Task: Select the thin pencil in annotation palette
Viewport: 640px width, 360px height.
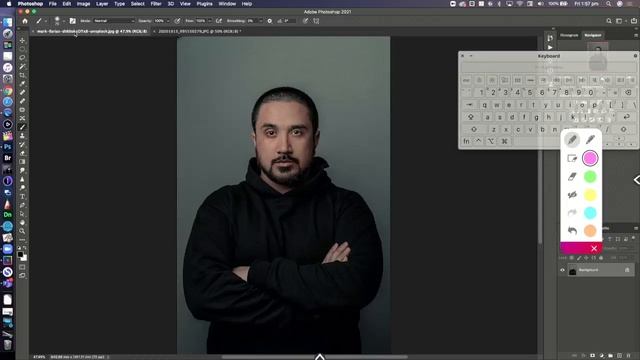Action: 590,140
